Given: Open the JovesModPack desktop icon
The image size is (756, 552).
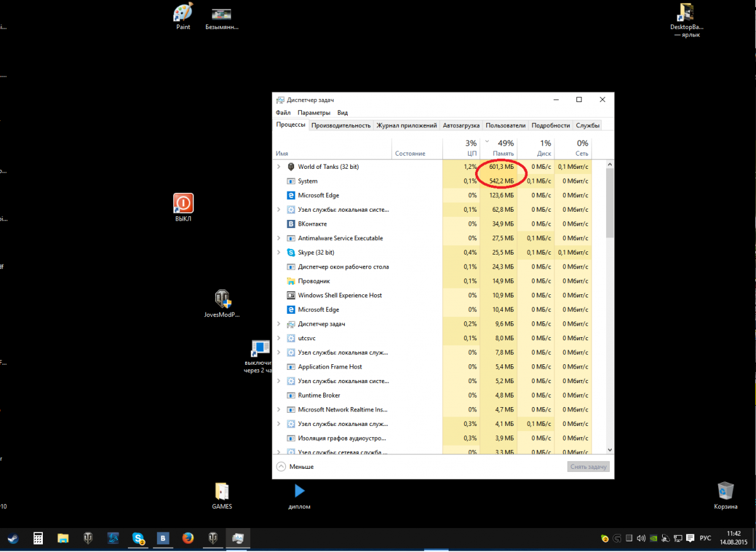Looking at the screenshot, I should tap(222, 299).
